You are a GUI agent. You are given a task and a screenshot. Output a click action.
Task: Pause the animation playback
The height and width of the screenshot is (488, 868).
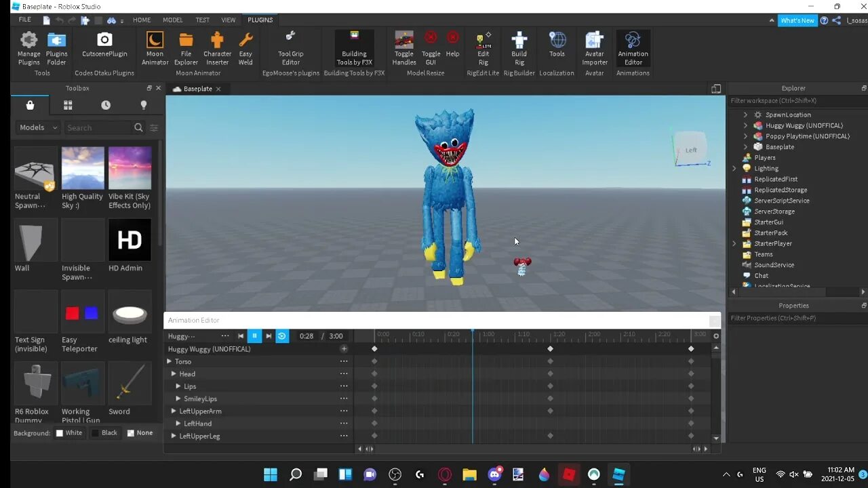255,335
